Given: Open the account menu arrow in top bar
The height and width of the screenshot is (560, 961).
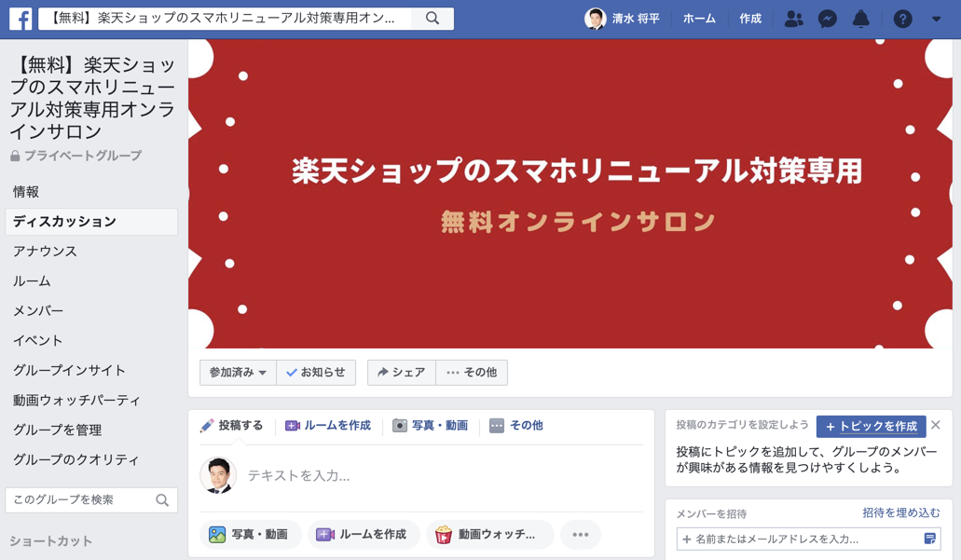Looking at the screenshot, I should pyautogui.click(x=936, y=19).
